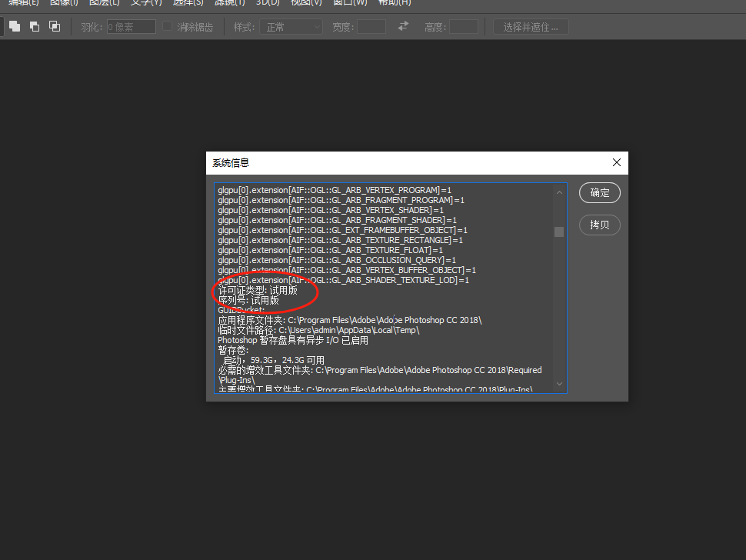746x560 pixels.
Task: Open the 文字(Y) menu
Action: [146, 3]
